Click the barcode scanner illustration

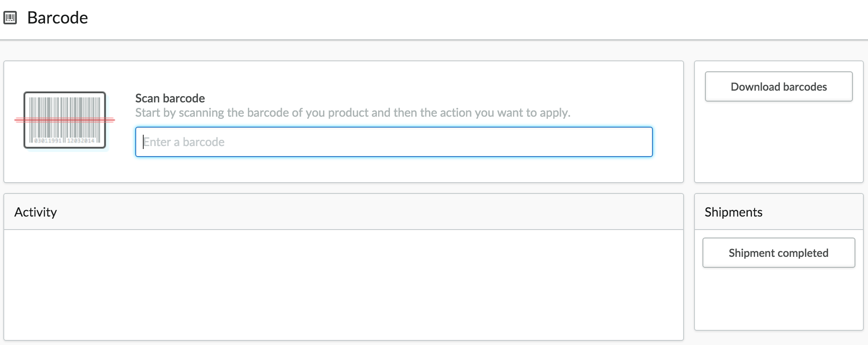[x=65, y=120]
